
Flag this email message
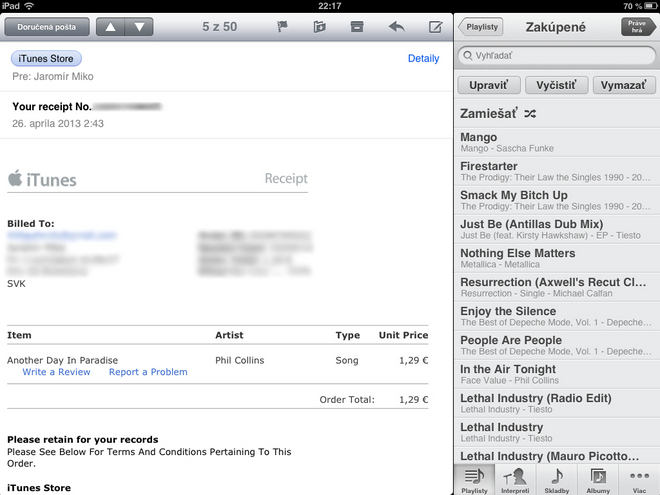click(282, 27)
